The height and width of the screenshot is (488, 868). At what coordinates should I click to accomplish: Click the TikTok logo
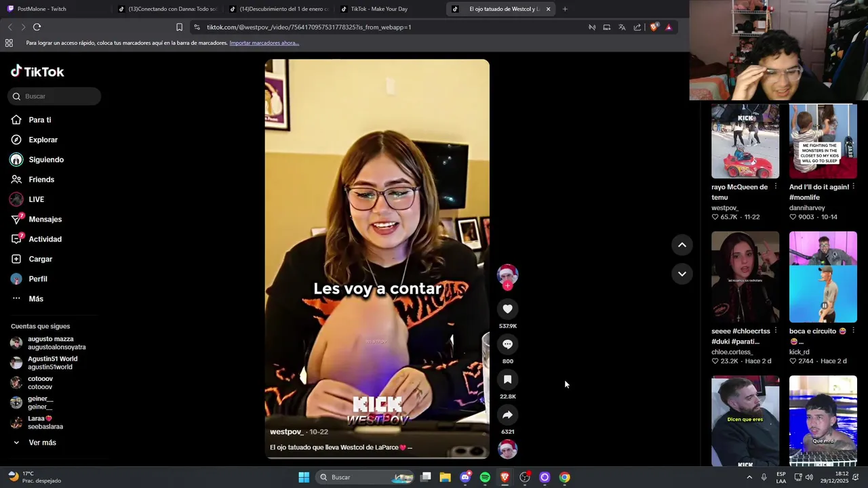(37, 71)
